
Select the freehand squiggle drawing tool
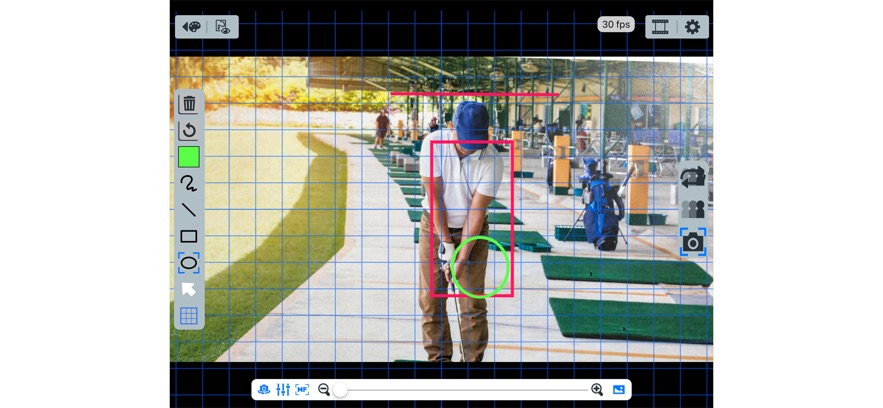click(189, 183)
